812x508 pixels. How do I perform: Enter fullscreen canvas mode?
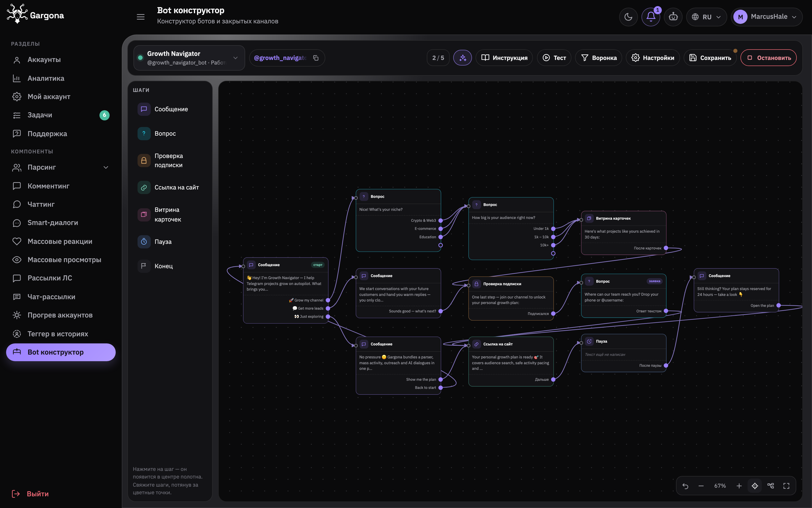coord(786,486)
